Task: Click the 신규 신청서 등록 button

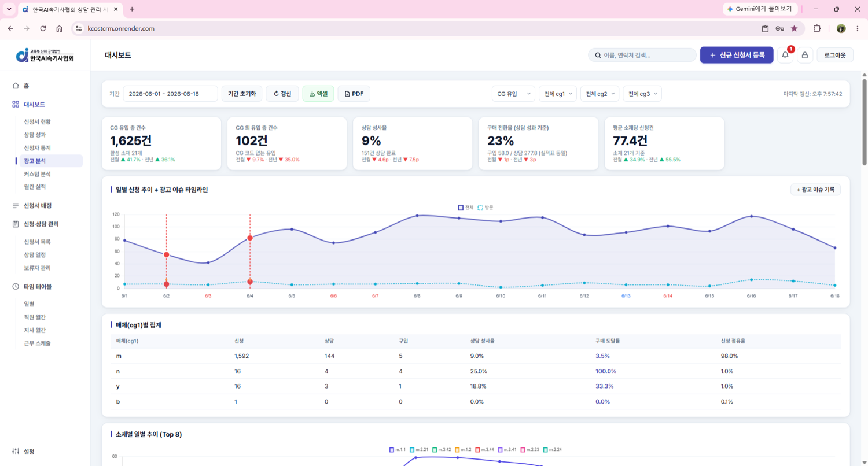Action: tap(737, 55)
